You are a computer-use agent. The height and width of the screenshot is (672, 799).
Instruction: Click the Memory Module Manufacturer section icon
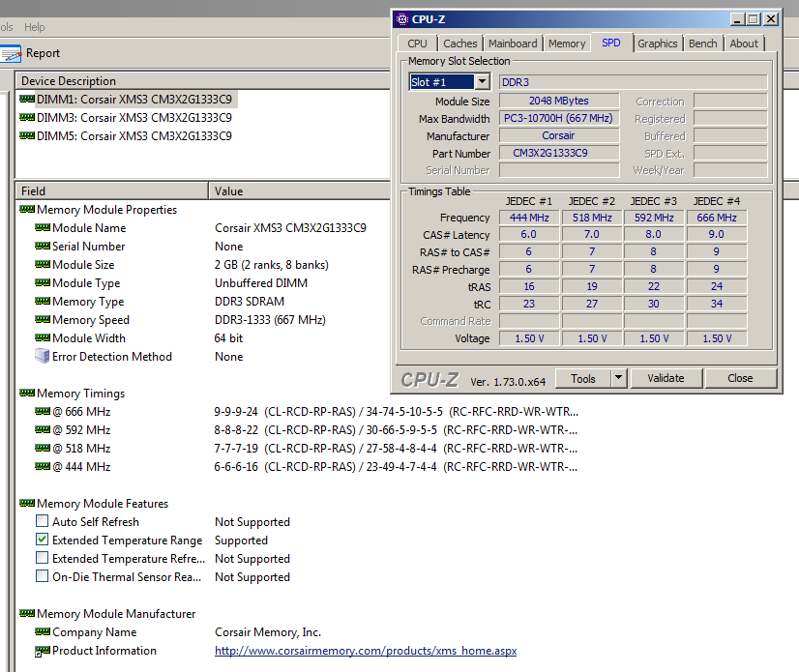pyautogui.click(x=27, y=613)
